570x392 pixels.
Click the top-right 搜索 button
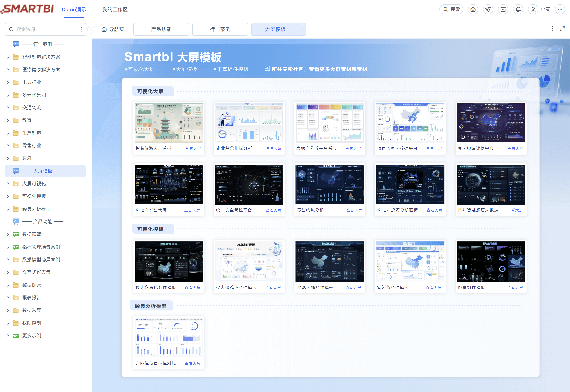451,9
